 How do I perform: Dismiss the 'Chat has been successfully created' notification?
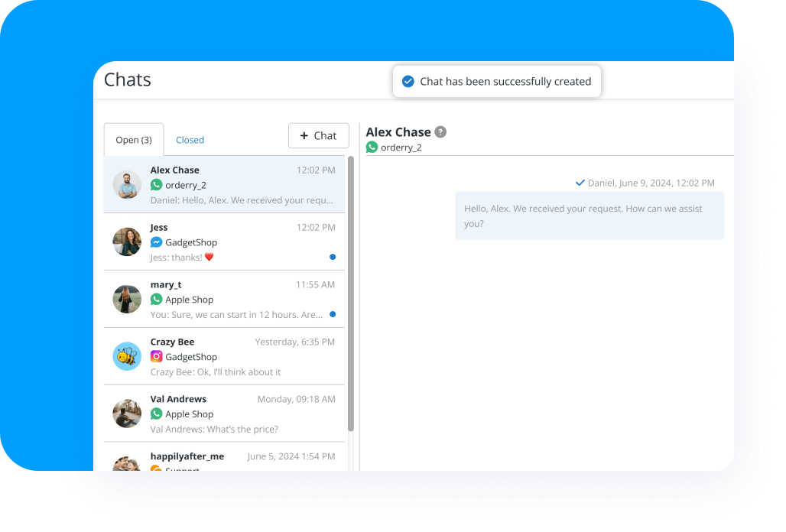[496, 80]
